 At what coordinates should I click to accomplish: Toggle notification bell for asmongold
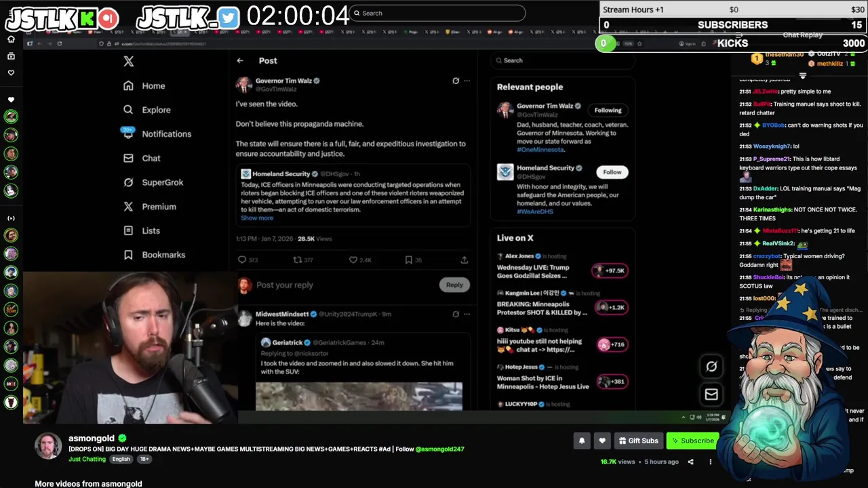coord(582,441)
